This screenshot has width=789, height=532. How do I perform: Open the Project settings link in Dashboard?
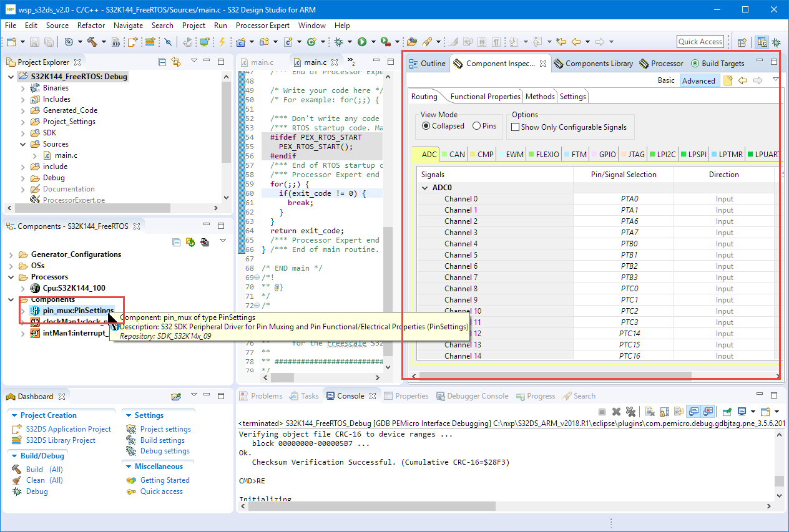165,429
